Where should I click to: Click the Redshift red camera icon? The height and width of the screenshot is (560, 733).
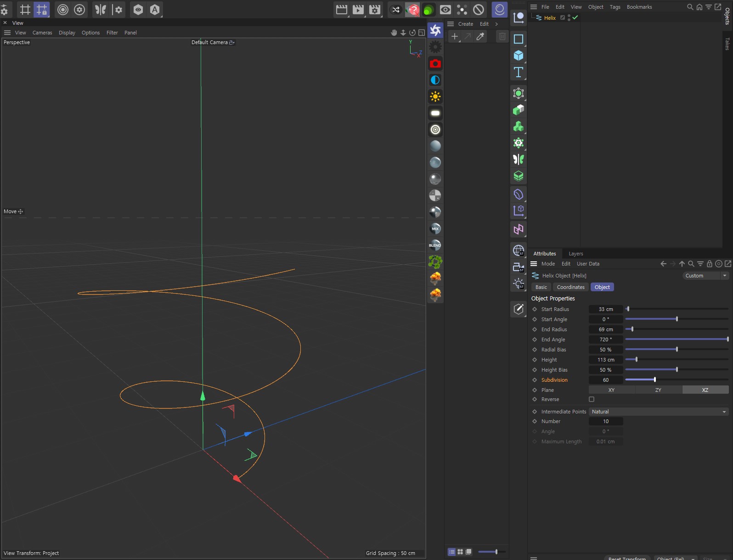click(x=435, y=63)
